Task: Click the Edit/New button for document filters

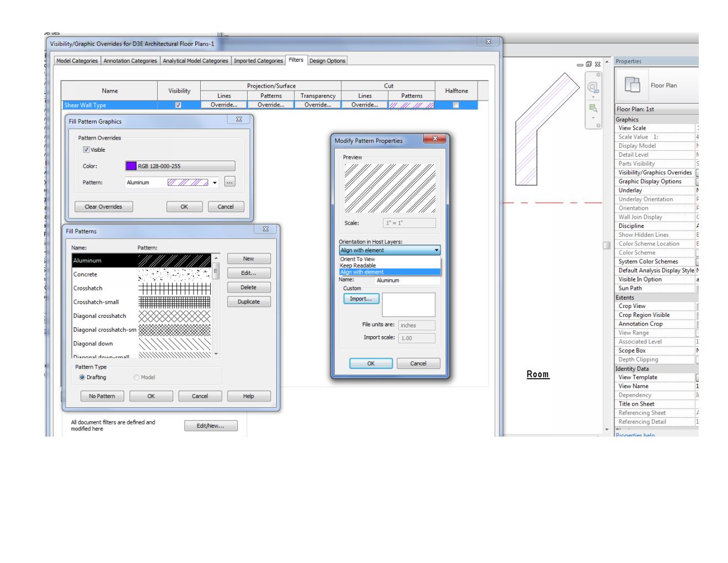Action: click(211, 425)
